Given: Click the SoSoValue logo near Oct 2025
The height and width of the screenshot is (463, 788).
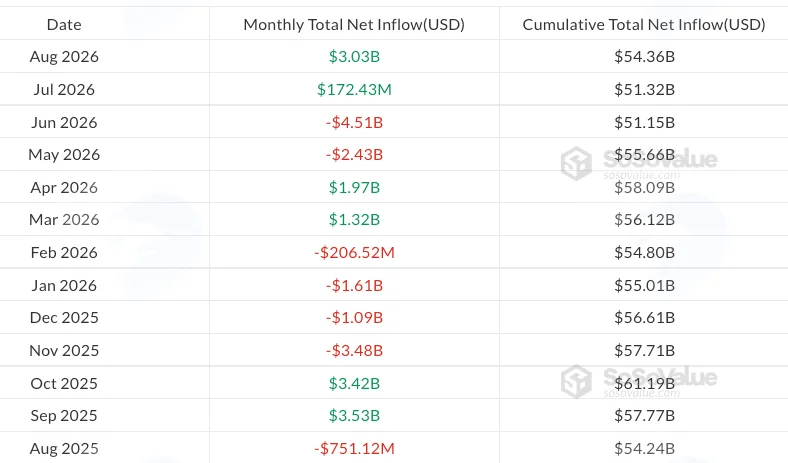Looking at the screenshot, I should point(639,382).
